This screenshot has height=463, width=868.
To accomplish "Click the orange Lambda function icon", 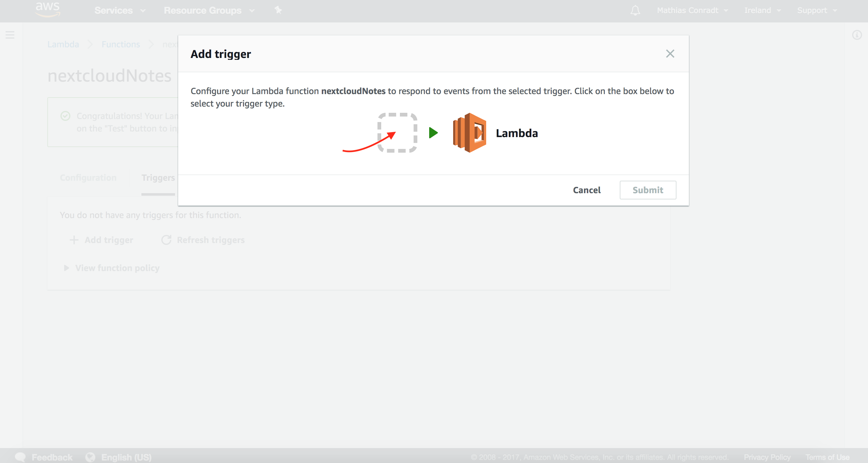I will [469, 132].
